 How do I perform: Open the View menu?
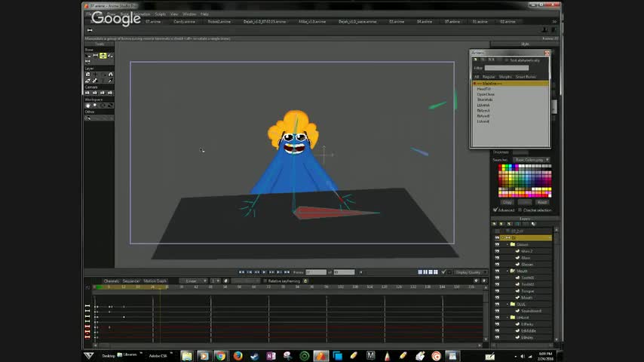(174, 14)
